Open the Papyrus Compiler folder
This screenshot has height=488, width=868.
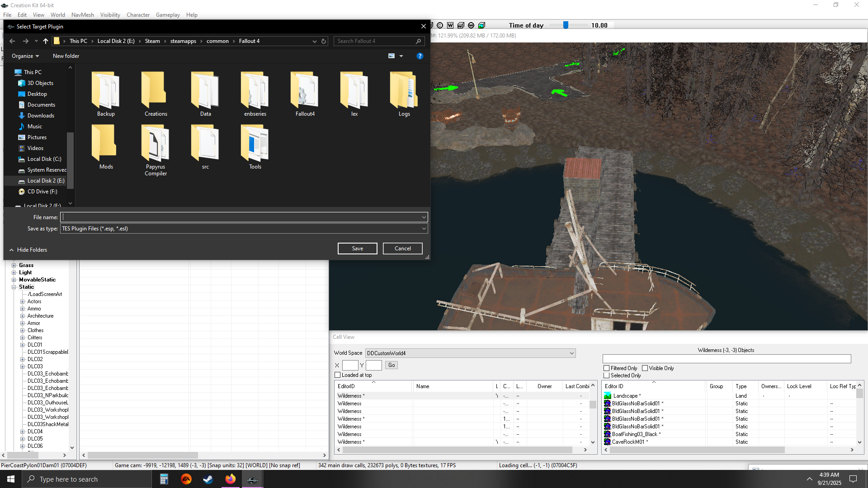point(156,150)
